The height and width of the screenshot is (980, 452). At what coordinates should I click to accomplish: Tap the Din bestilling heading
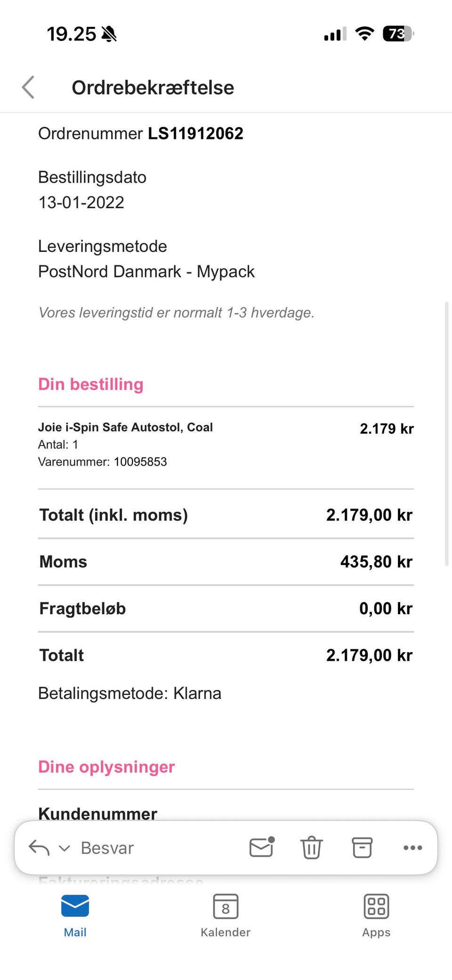click(91, 384)
